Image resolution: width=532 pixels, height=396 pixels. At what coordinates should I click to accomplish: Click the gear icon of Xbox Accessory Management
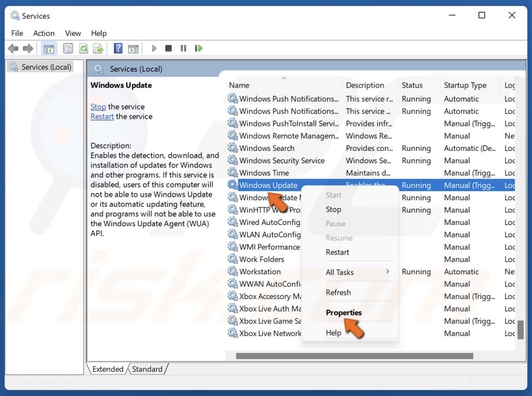(x=232, y=296)
